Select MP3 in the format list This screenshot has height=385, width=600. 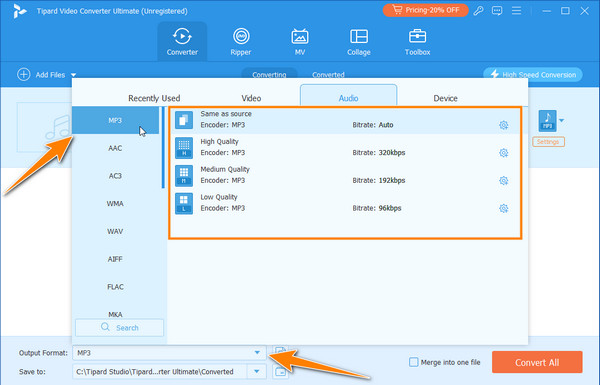(x=115, y=121)
